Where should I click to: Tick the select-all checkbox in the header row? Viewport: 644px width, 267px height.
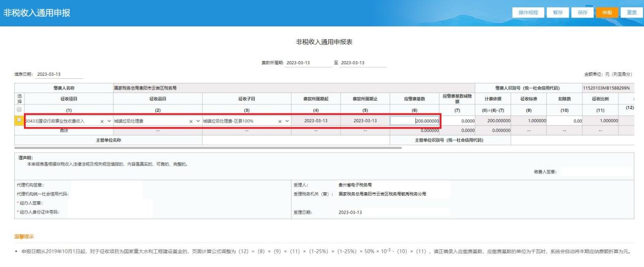coord(19,109)
